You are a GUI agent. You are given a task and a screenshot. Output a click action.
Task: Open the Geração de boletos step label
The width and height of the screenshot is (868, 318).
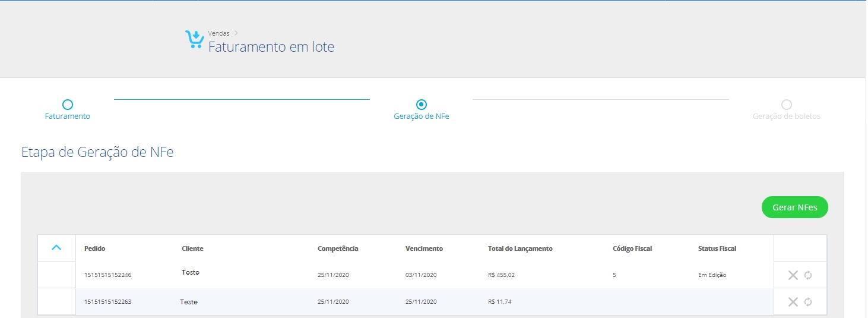[x=787, y=117]
